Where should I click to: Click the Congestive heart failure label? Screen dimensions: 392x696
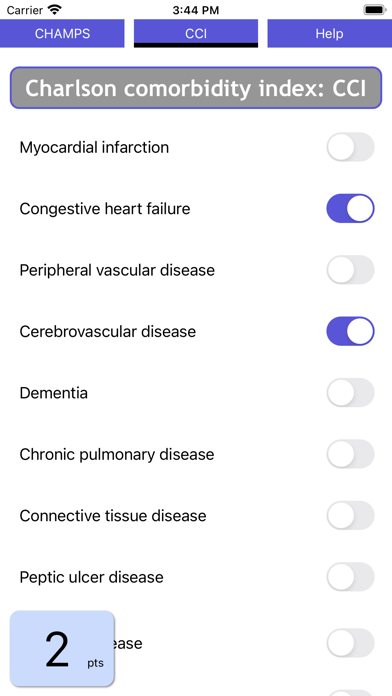tap(105, 209)
